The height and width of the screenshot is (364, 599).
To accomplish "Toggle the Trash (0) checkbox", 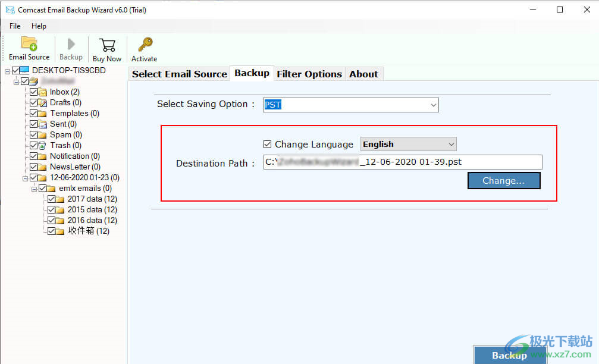I will click(34, 146).
